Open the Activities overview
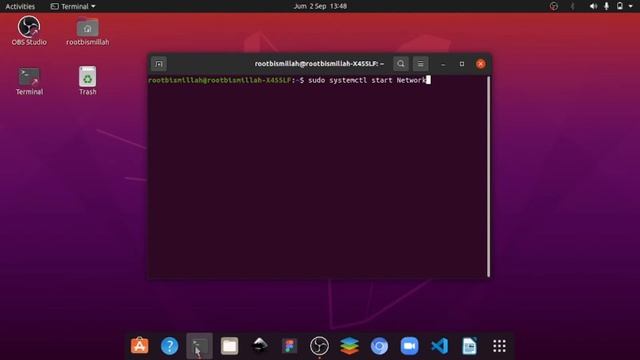This screenshot has height=360, width=640. coord(20,6)
